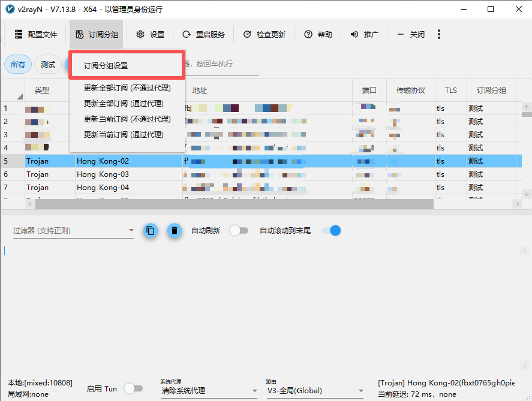Clear log with the trash icon

tap(175, 231)
